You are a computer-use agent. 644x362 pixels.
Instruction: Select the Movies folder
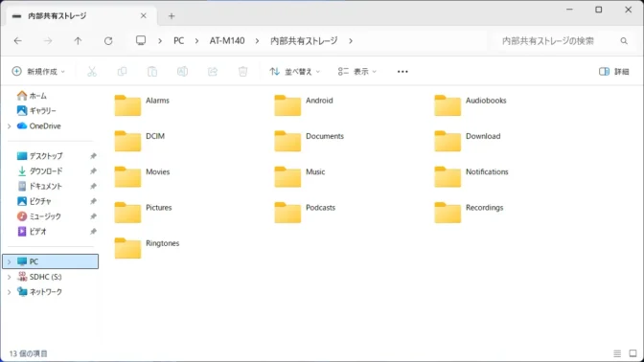[142, 176]
